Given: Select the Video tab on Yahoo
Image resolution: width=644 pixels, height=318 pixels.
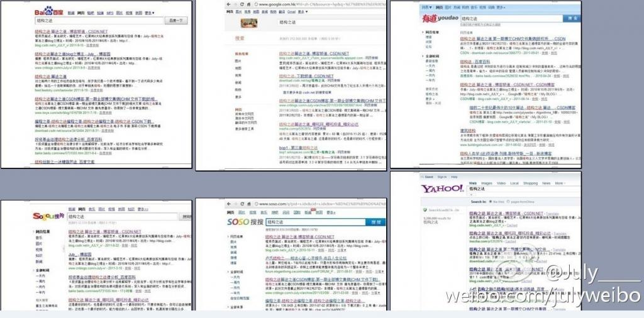Looking at the screenshot, I should point(504,184).
